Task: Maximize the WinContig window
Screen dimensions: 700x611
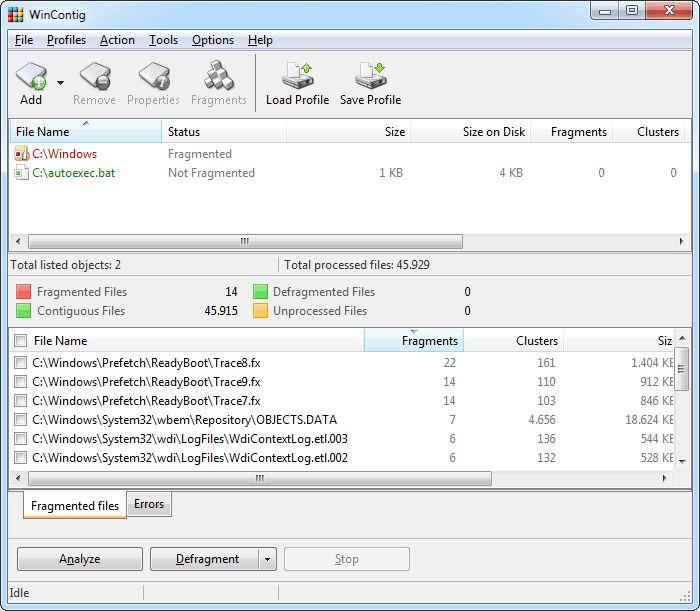Action: (x=632, y=11)
